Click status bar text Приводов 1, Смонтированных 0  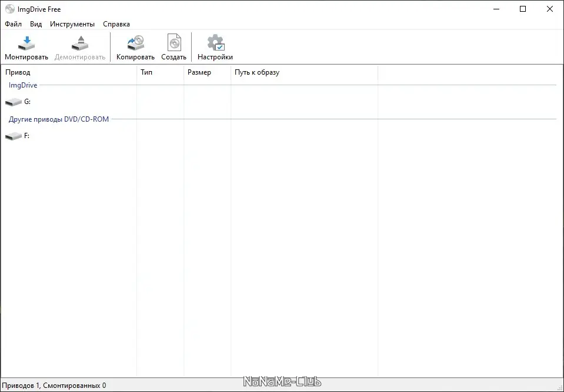click(x=54, y=386)
